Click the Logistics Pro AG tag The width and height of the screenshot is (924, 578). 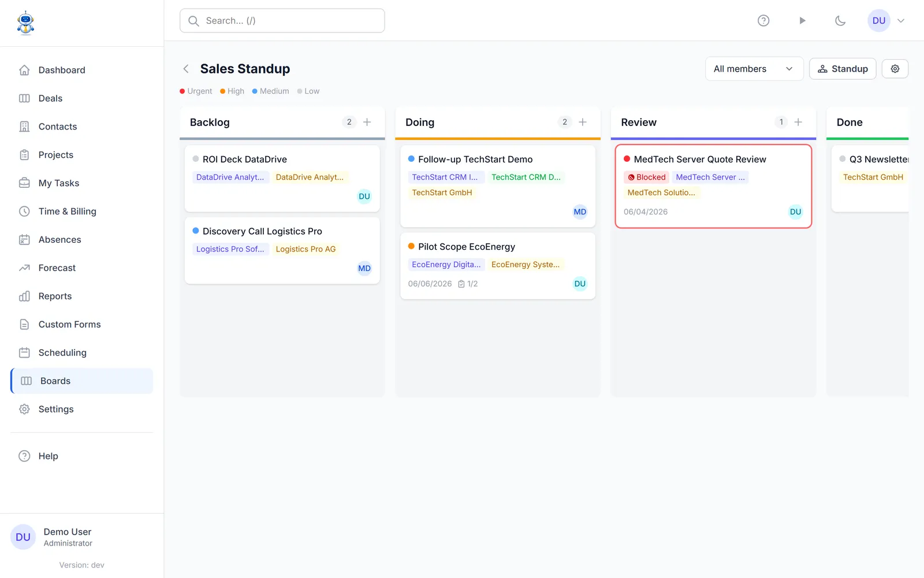coord(305,249)
